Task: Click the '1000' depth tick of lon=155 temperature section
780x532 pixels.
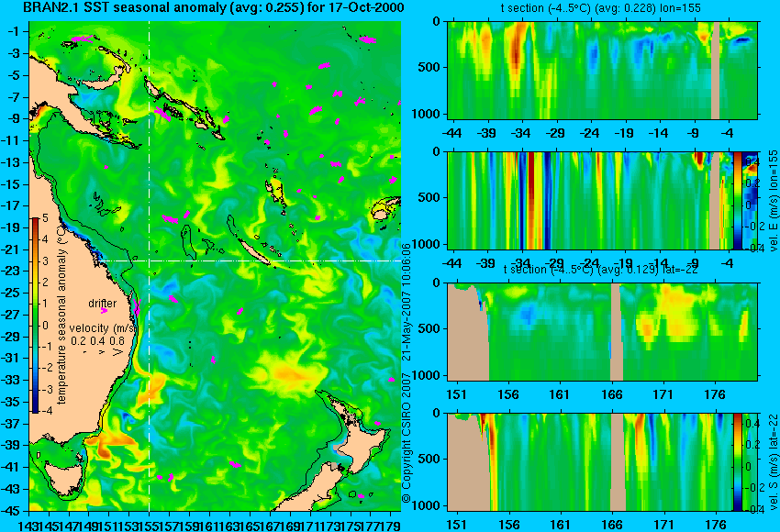Action: click(x=426, y=114)
